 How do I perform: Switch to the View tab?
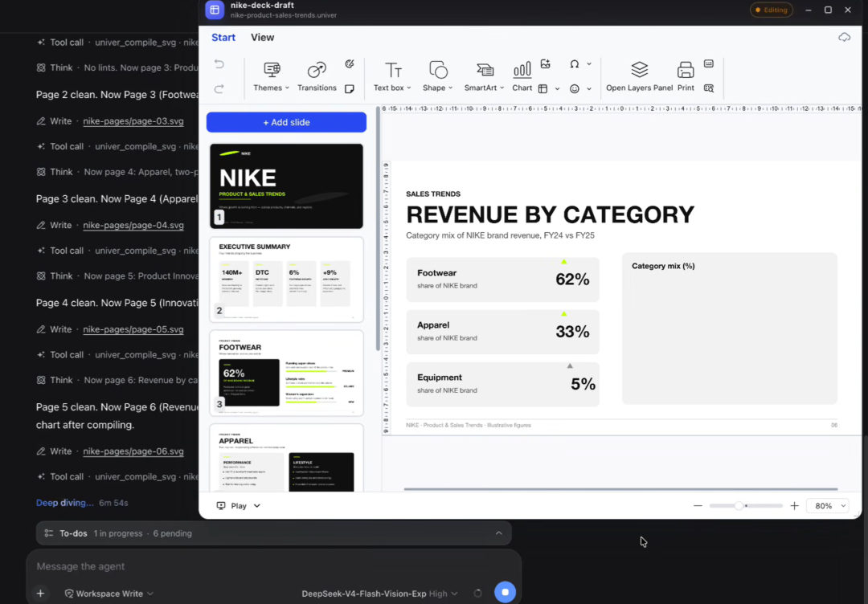pyautogui.click(x=262, y=37)
